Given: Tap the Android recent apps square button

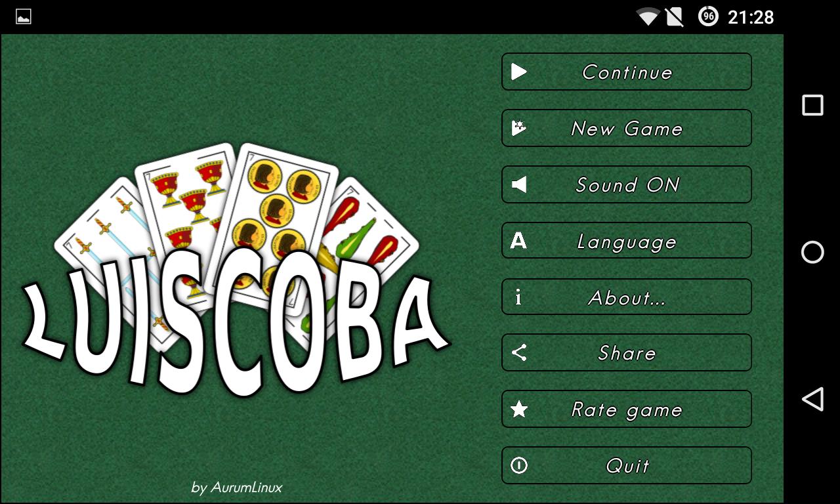Looking at the screenshot, I should [812, 105].
